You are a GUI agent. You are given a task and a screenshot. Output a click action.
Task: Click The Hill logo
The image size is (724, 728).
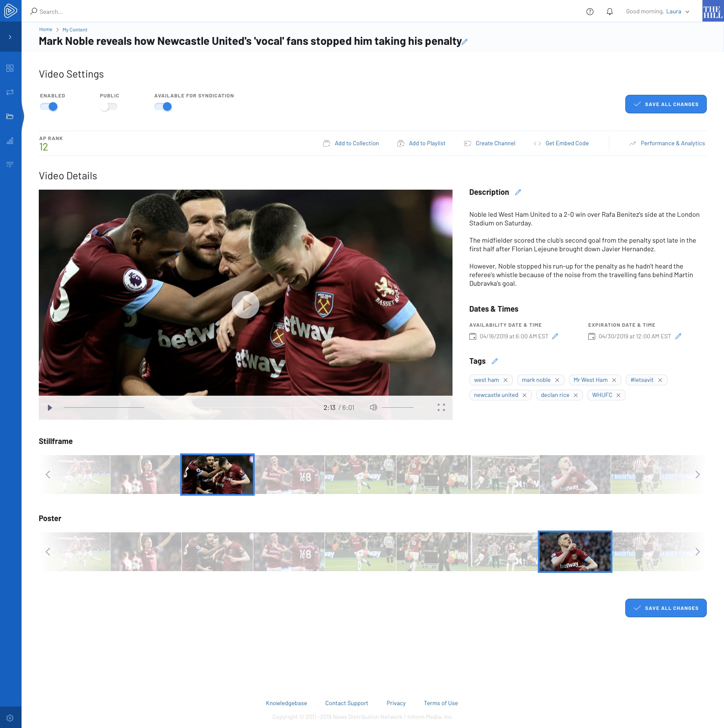click(x=713, y=11)
